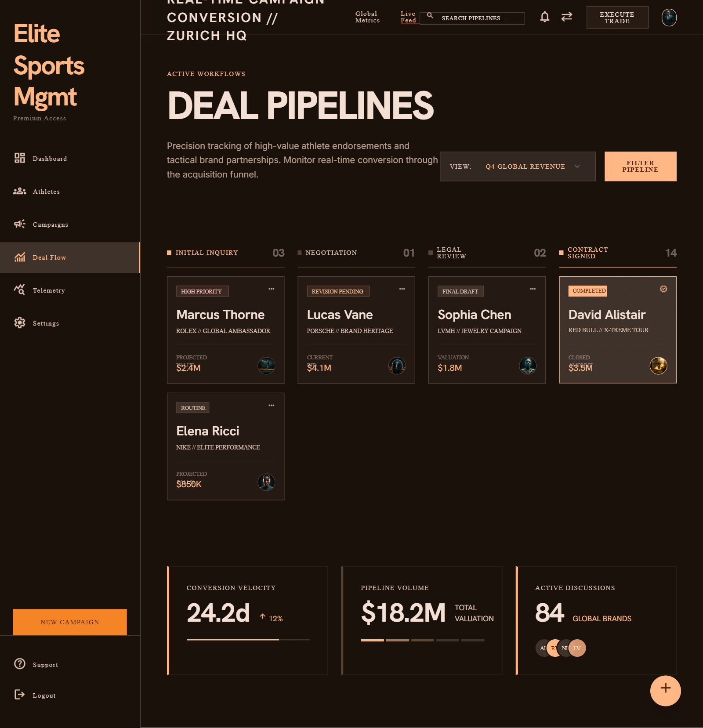This screenshot has height=728, width=703.
Task: Click the Elite Sports Mgmt logo
Action: click(49, 65)
